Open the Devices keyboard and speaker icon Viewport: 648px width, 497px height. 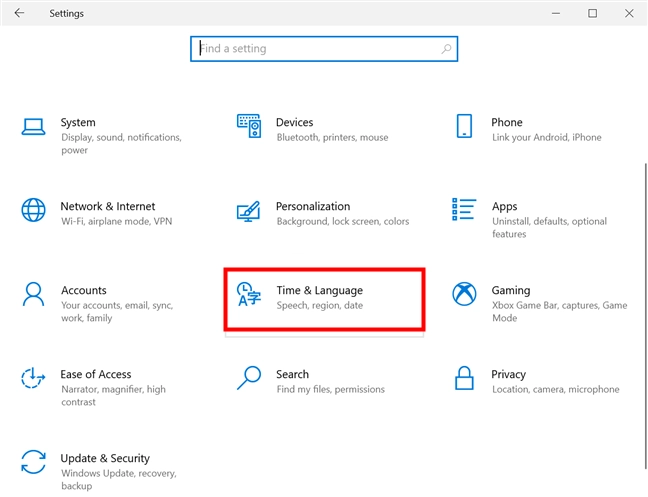249,126
